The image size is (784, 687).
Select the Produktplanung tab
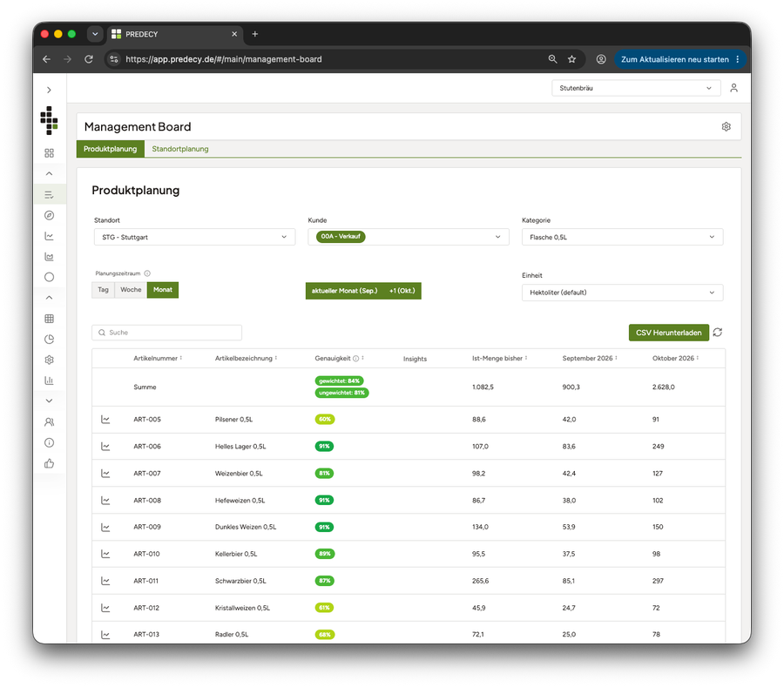tap(110, 149)
